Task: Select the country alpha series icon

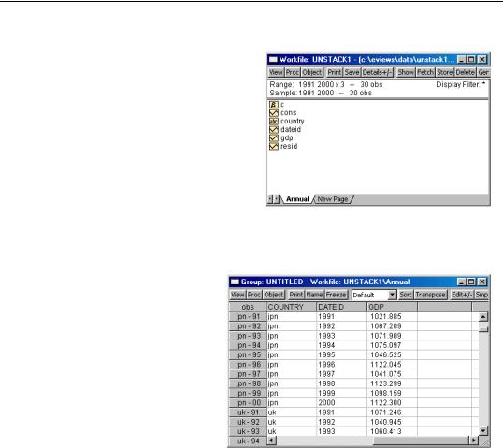Action: coord(273,122)
